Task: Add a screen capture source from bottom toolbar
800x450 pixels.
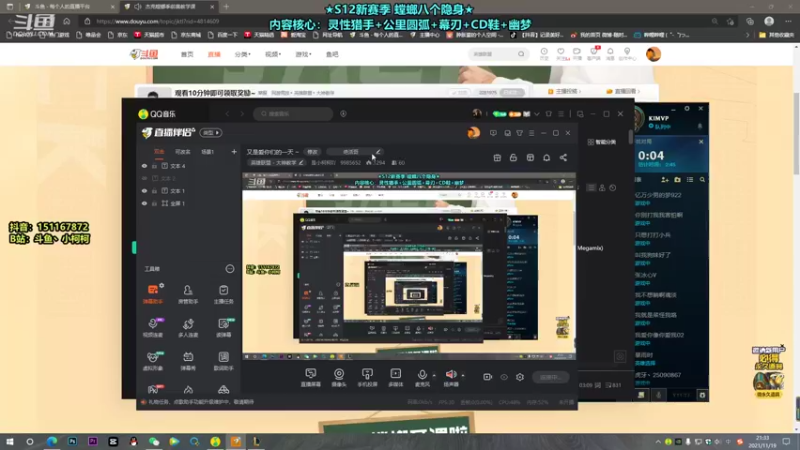Action: 310,377
